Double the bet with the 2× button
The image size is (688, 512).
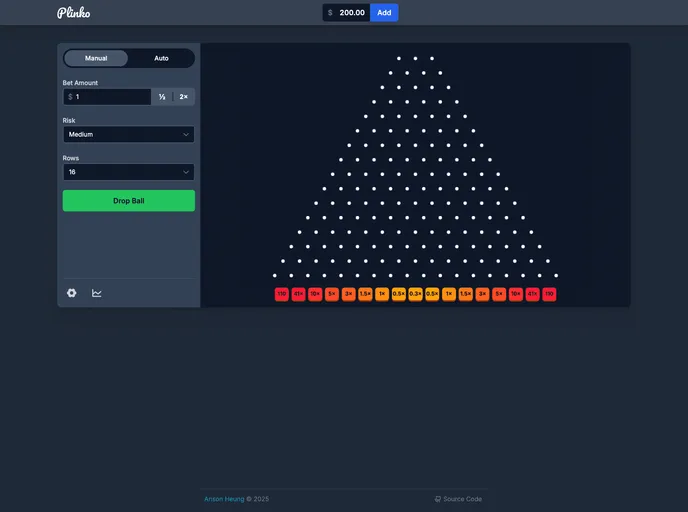tap(183, 97)
